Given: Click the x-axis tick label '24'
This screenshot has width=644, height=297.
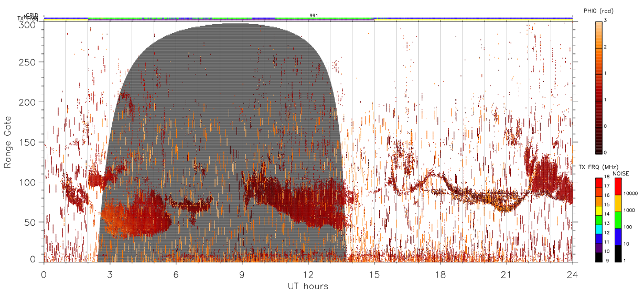Looking at the screenshot, I should pos(572,274).
